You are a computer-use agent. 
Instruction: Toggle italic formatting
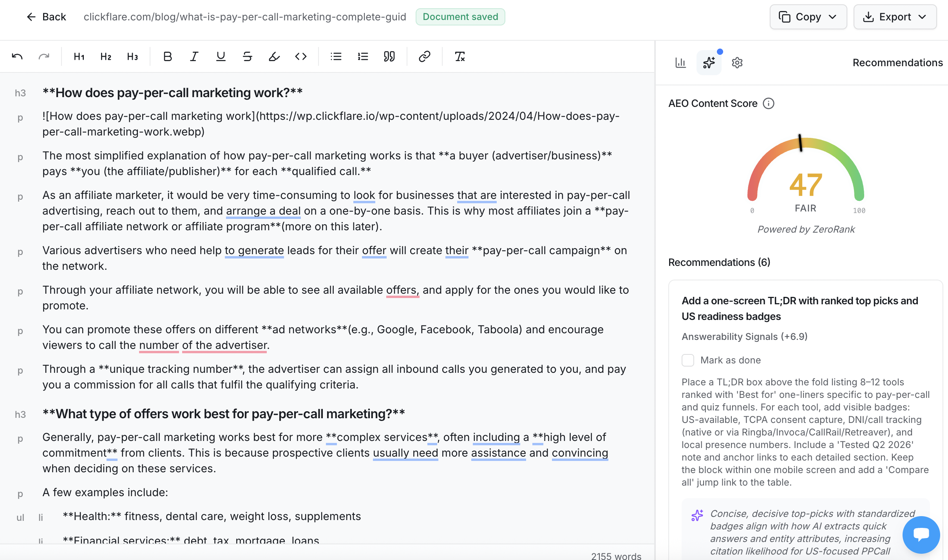[x=194, y=57]
